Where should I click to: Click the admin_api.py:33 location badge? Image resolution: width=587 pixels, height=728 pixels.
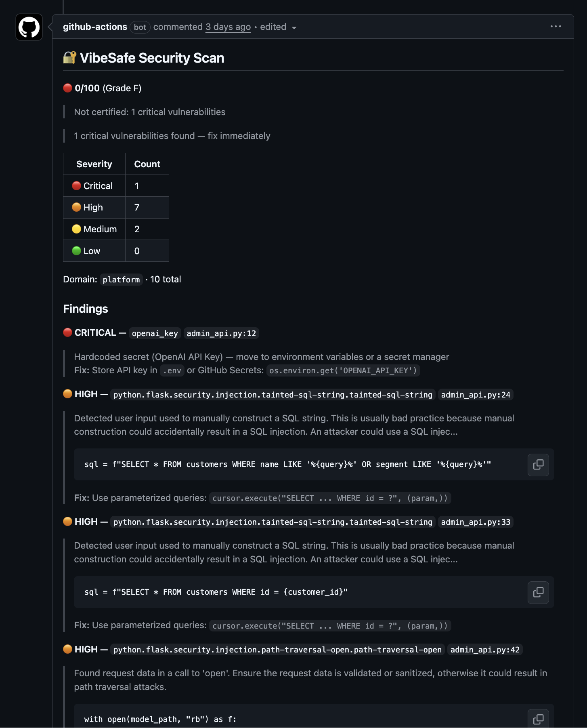(x=475, y=522)
